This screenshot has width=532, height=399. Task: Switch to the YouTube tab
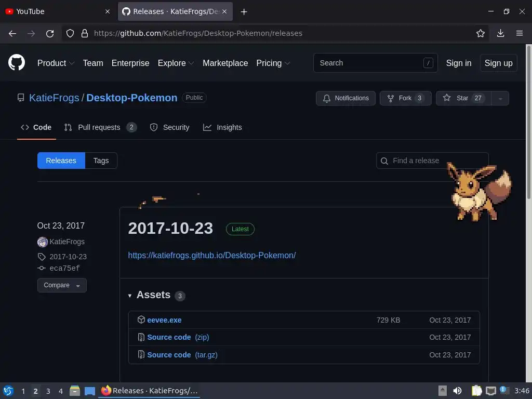point(58,11)
